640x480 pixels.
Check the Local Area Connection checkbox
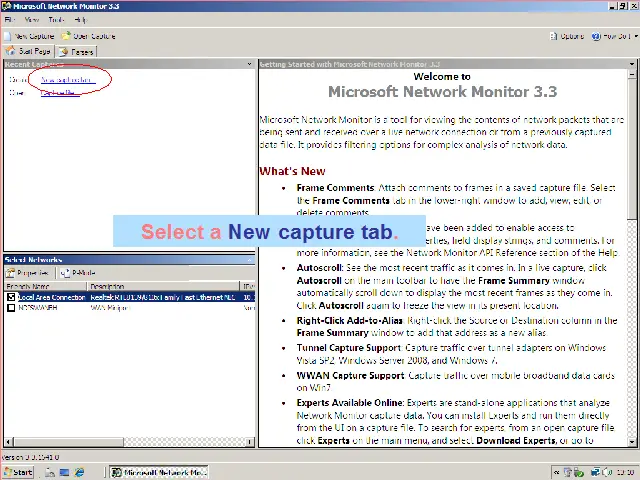click(x=11, y=297)
